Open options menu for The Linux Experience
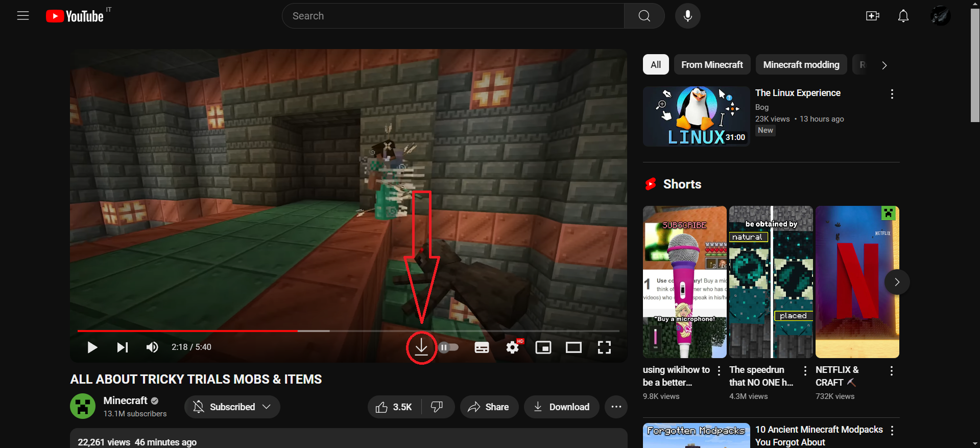 pyautogui.click(x=892, y=94)
